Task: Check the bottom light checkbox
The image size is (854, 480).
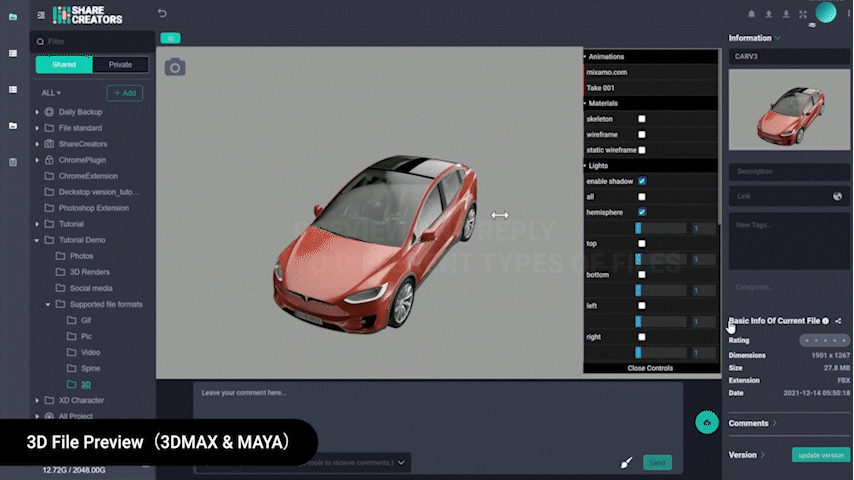Action: coord(642,275)
